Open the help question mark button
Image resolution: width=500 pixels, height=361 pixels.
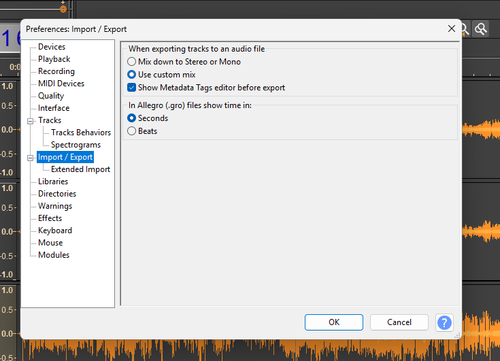tap(444, 322)
